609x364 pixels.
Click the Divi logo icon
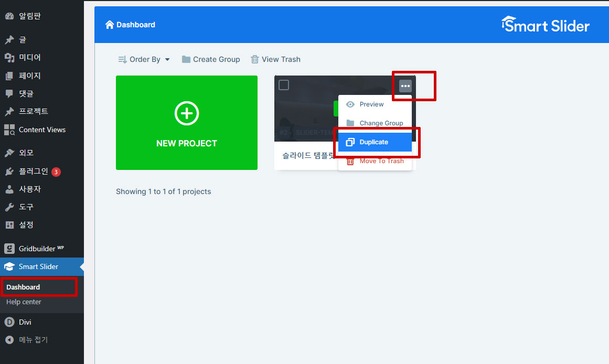tap(9, 322)
